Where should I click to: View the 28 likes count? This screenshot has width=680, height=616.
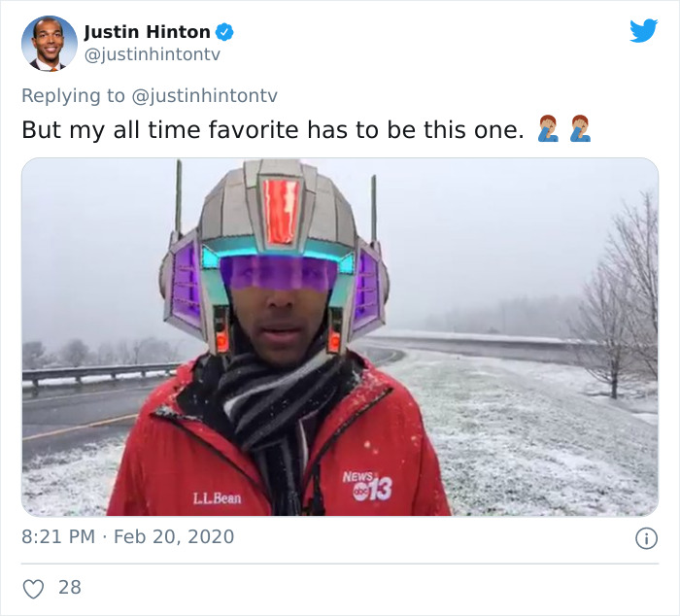point(70,588)
